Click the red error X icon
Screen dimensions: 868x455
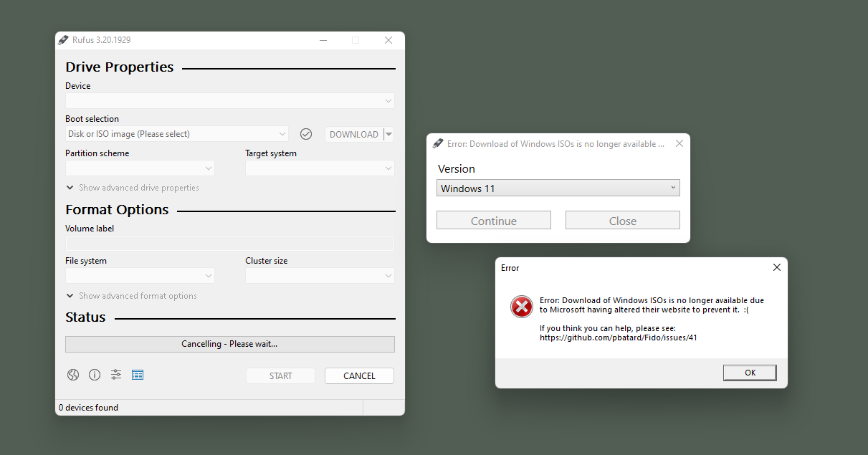522,307
